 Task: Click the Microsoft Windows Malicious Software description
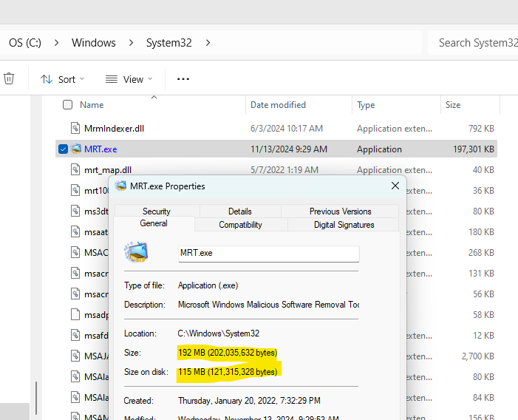pos(268,305)
